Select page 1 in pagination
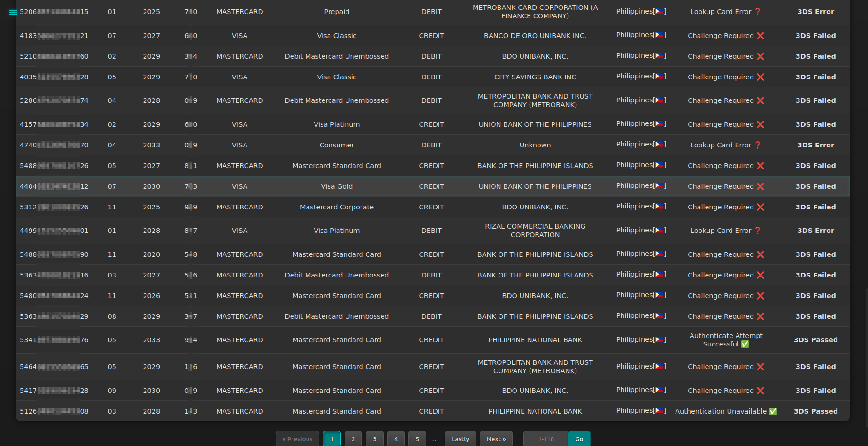Screen dimensions: 868x446 [x=332, y=439]
